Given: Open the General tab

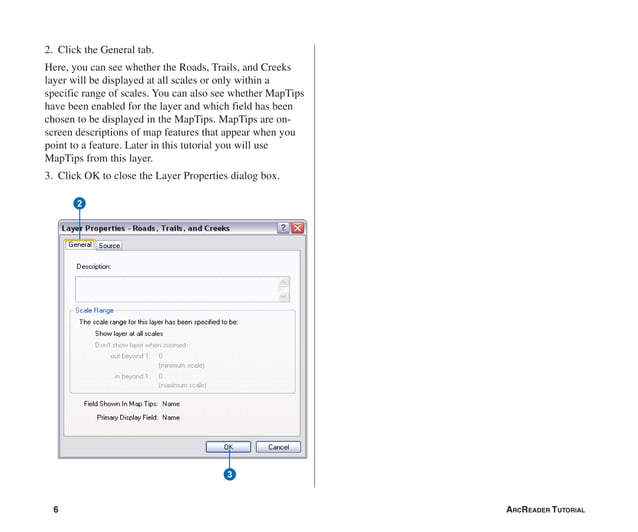Looking at the screenshot, I should click(x=80, y=245).
